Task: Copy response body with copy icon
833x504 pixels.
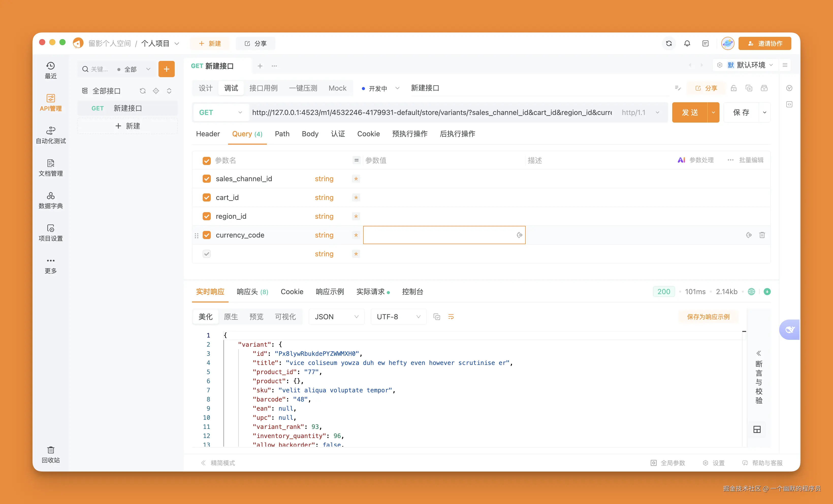Action: point(437,316)
